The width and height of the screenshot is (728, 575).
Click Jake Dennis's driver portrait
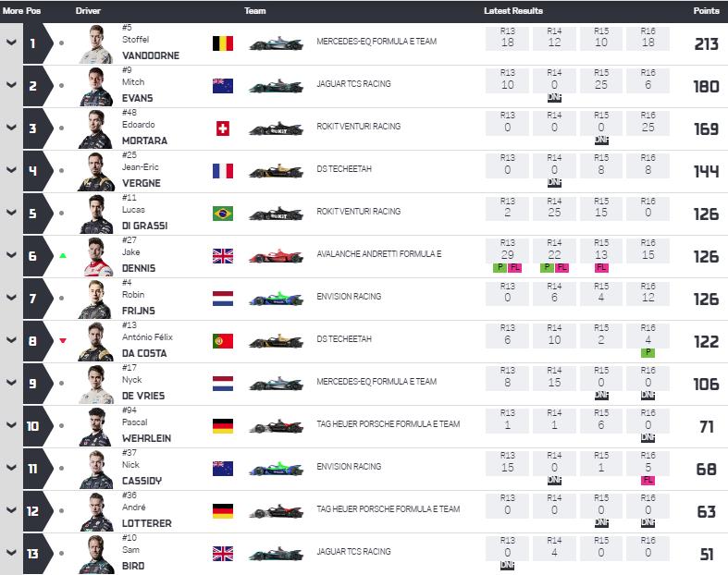(95, 257)
